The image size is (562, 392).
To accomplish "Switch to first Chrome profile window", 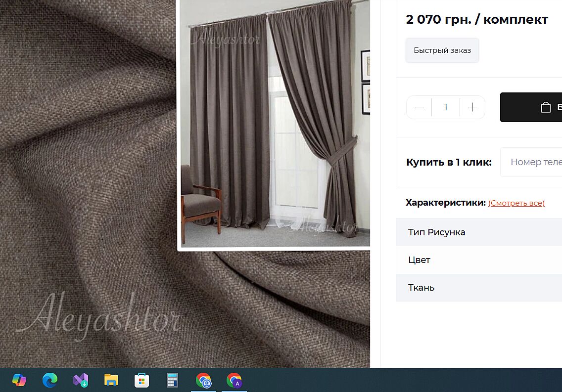I will tap(203, 380).
